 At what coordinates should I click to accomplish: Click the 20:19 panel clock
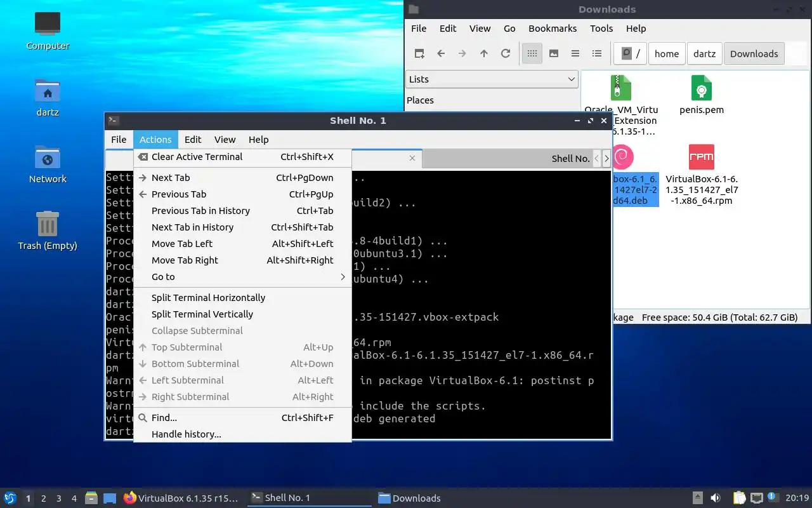[797, 498]
